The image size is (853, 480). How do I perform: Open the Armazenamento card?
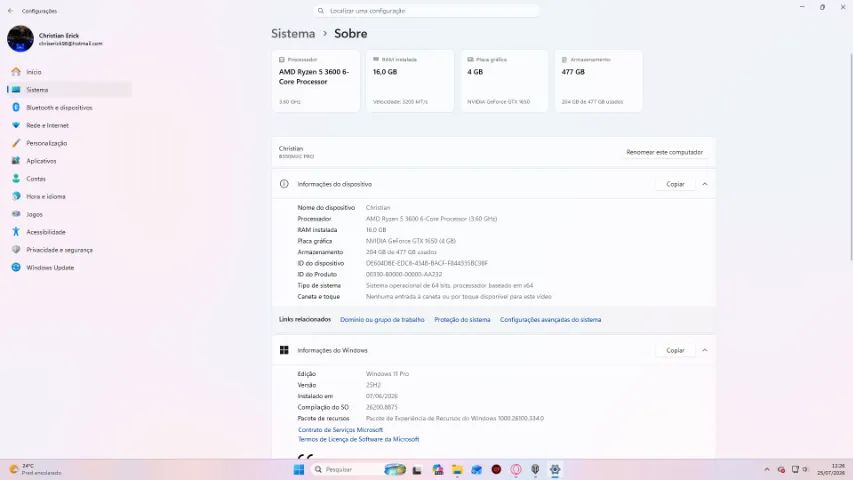point(598,81)
